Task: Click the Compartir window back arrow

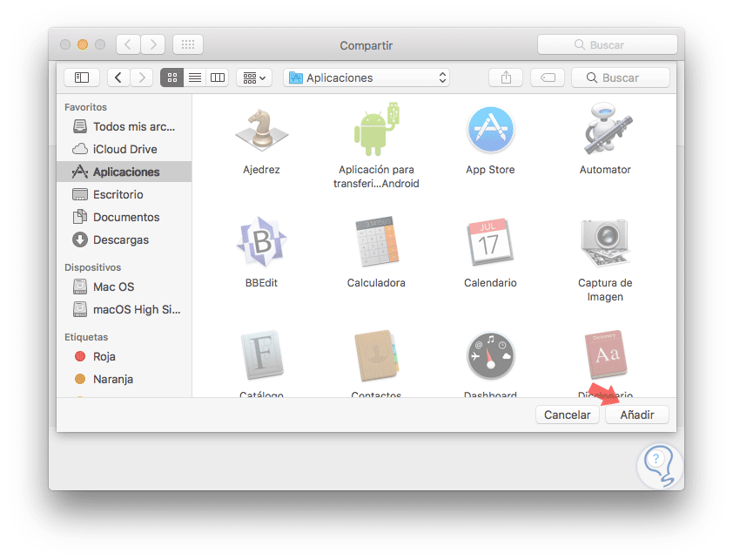Action: click(x=128, y=45)
